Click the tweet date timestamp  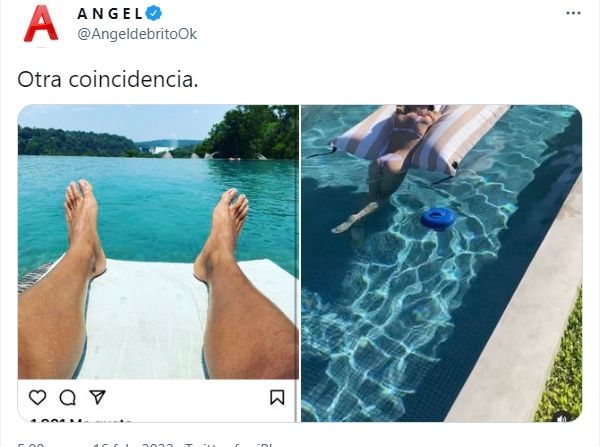[142, 443]
